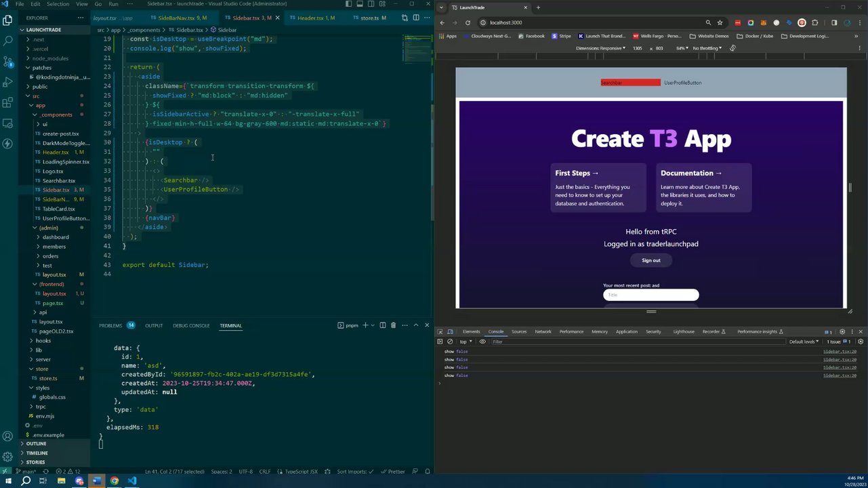Open the Documentation card link
This screenshot has height=488, width=868.
pos(704,188)
